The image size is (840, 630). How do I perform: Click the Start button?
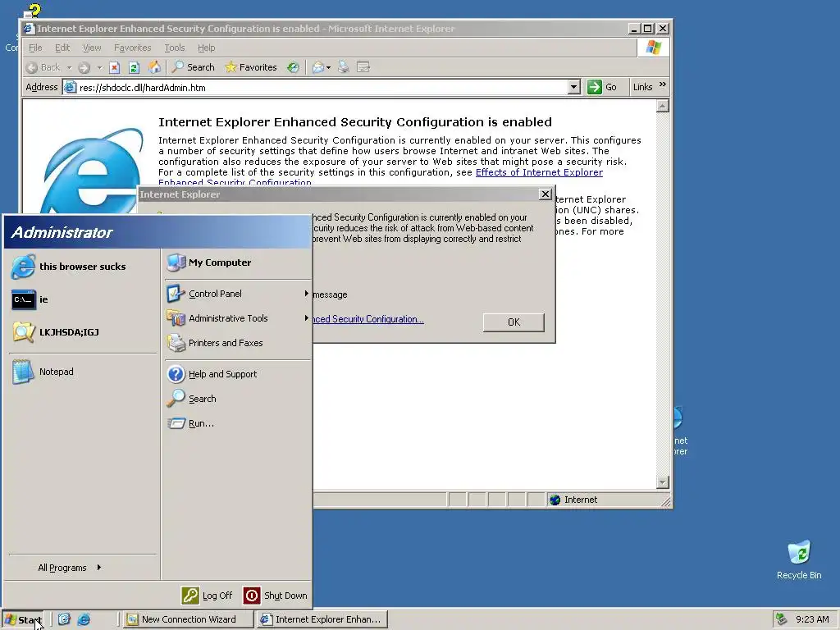coord(24,620)
